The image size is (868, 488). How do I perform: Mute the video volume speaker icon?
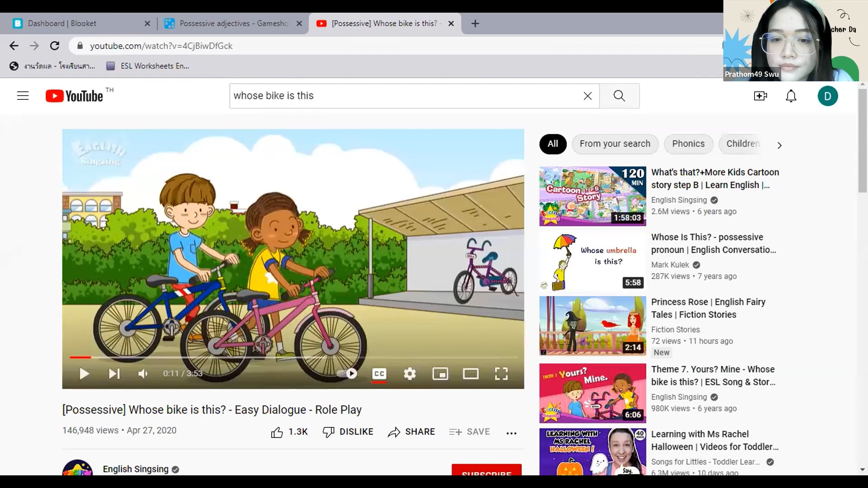click(x=143, y=374)
